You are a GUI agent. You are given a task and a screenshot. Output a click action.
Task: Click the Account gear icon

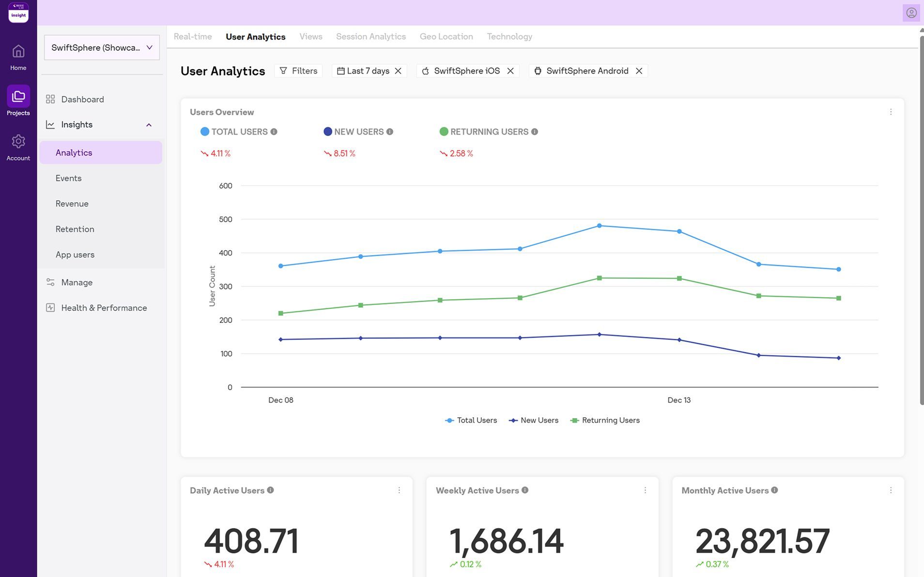click(18, 142)
